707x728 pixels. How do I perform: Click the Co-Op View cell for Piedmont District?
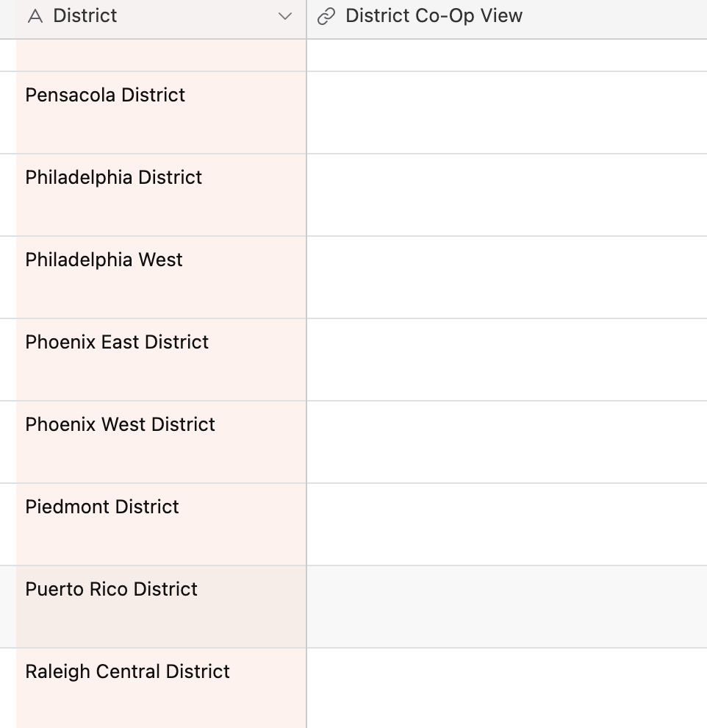(x=507, y=524)
